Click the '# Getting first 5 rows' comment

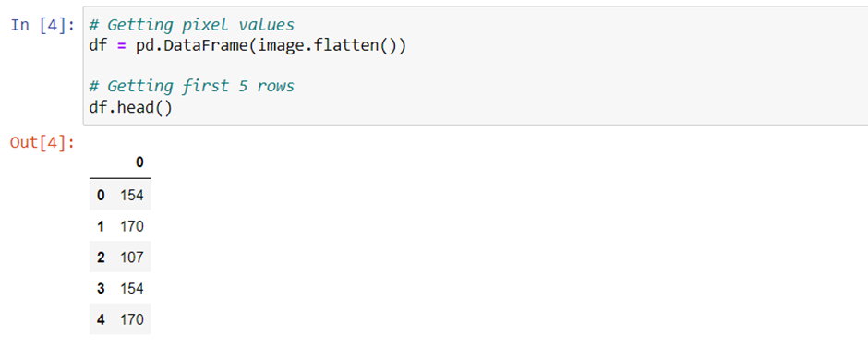click(x=191, y=87)
